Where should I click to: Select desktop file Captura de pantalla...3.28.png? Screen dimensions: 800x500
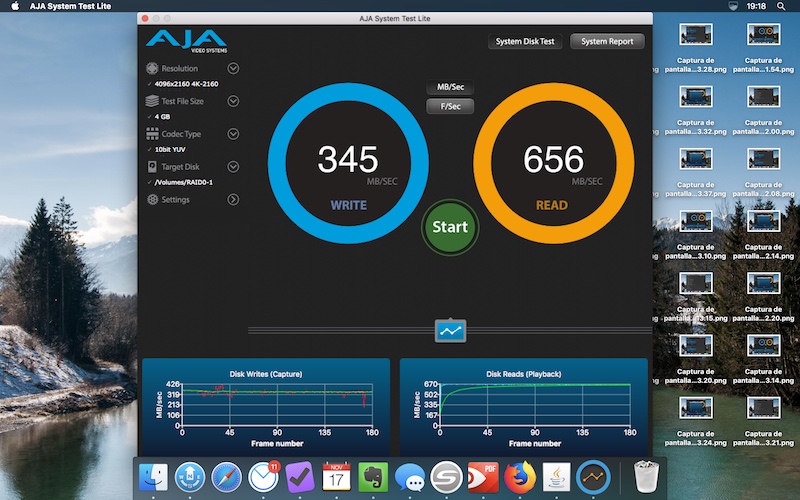(x=696, y=48)
